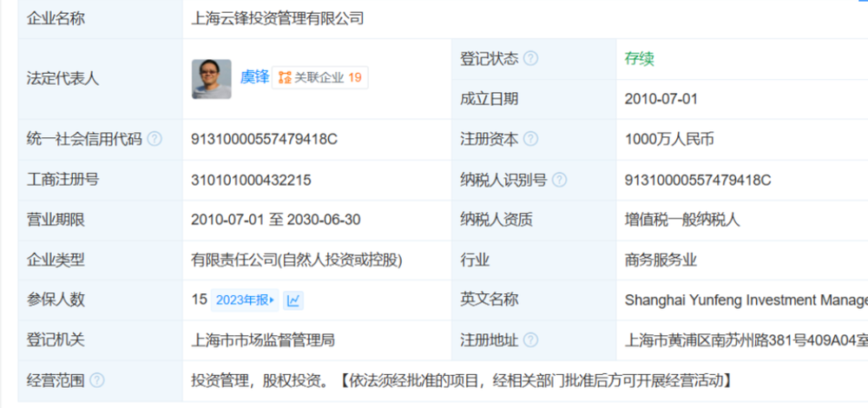Click the 存续 registration status

[639, 59]
